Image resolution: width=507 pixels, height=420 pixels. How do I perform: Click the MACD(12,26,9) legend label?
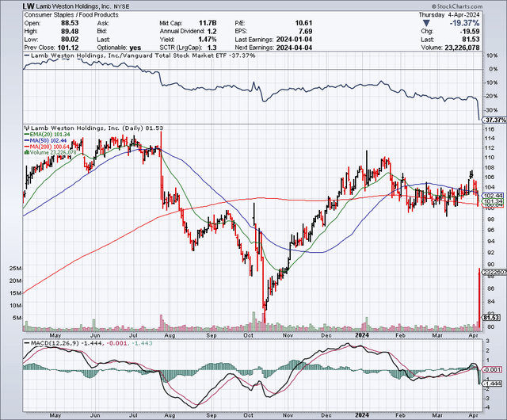pos(54,343)
